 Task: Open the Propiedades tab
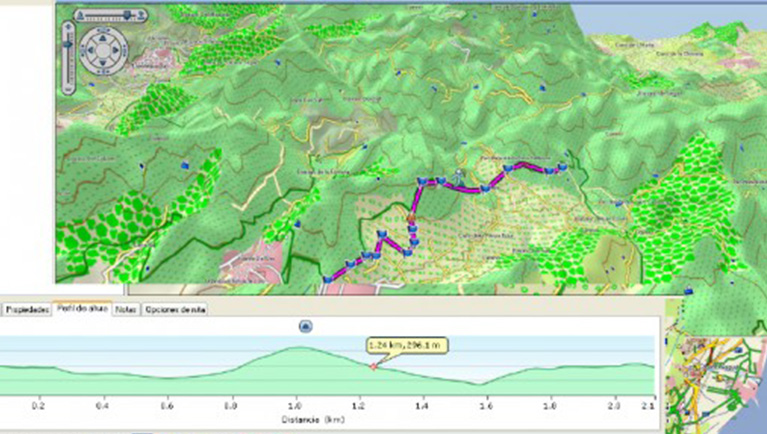tap(28, 310)
